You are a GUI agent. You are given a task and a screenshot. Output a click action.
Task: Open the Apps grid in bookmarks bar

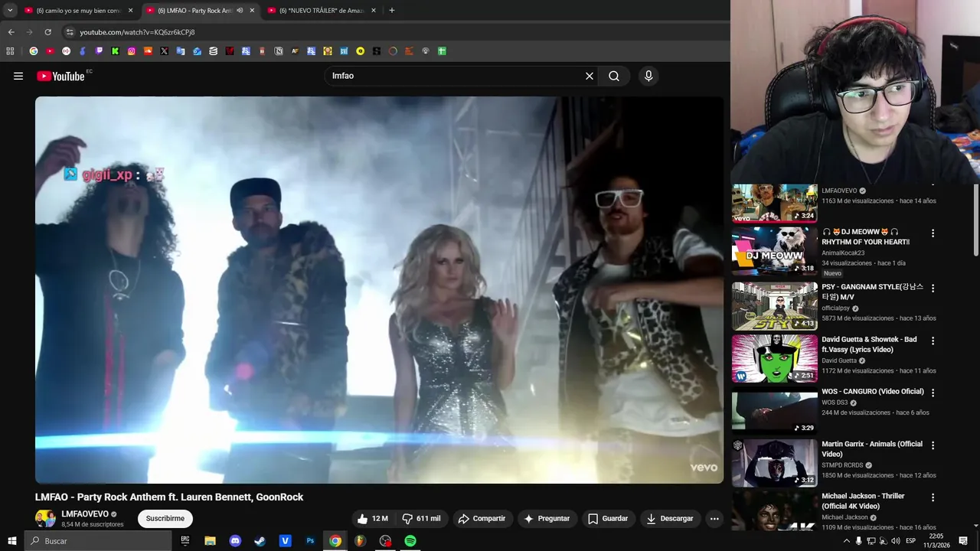point(10,51)
